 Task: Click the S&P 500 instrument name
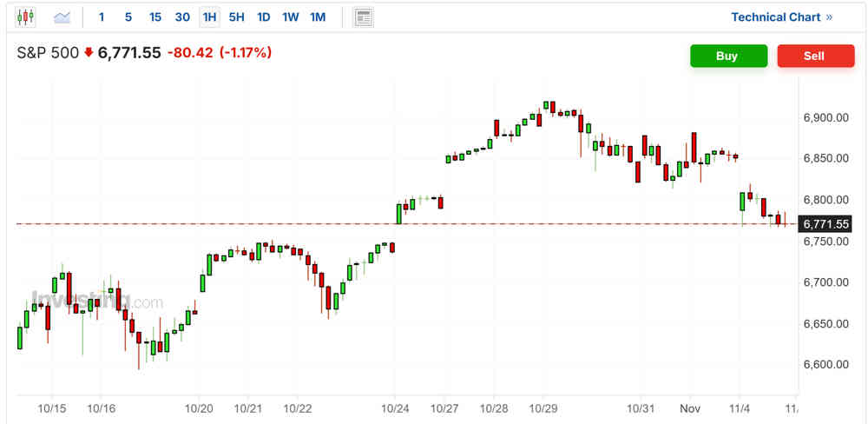click(x=46, y=53)
